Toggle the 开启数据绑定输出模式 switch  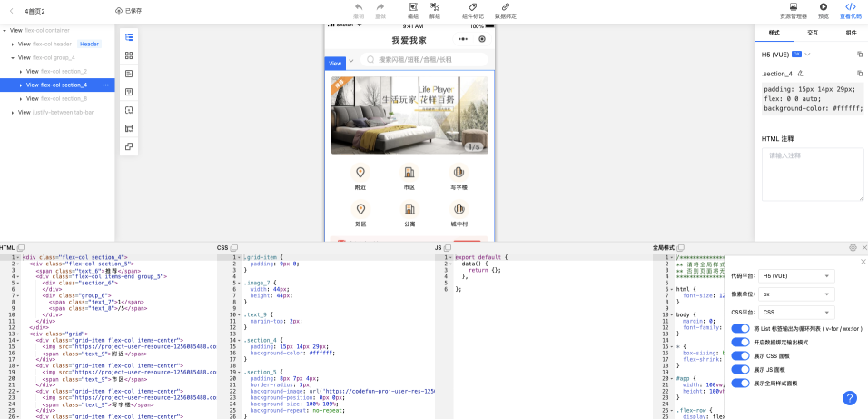[740, 342]
